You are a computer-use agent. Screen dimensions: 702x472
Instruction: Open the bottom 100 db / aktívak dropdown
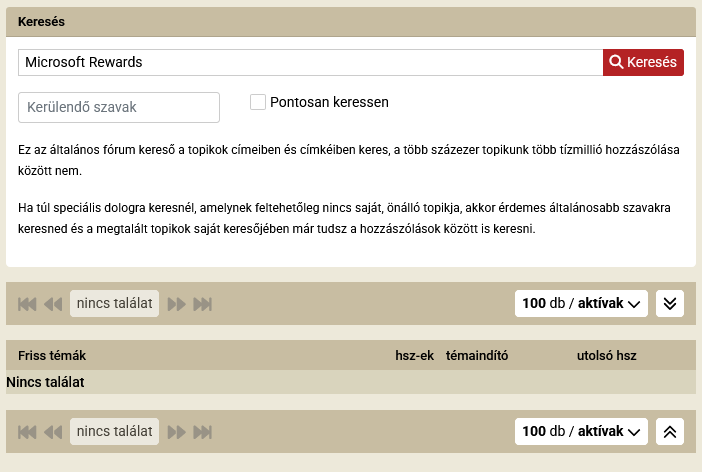click(x=581, y=432)
